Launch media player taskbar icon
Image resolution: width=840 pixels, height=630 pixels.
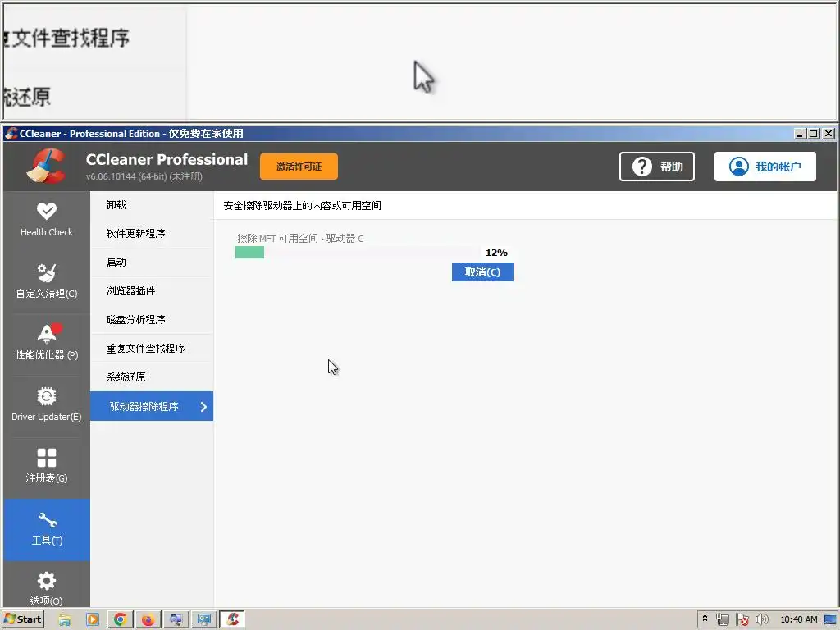[93, 620]
